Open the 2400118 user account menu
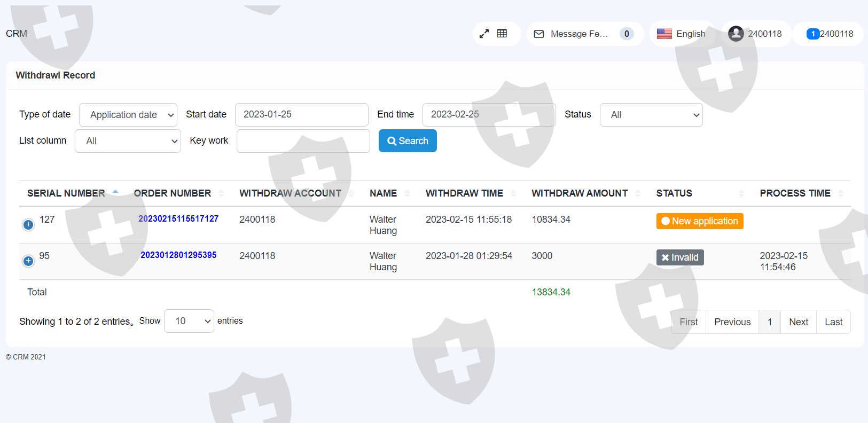868x423 pixels. coord(755,34)
